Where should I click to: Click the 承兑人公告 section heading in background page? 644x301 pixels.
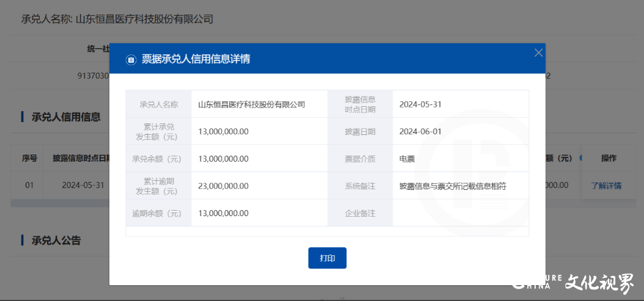tap(56, 240)
